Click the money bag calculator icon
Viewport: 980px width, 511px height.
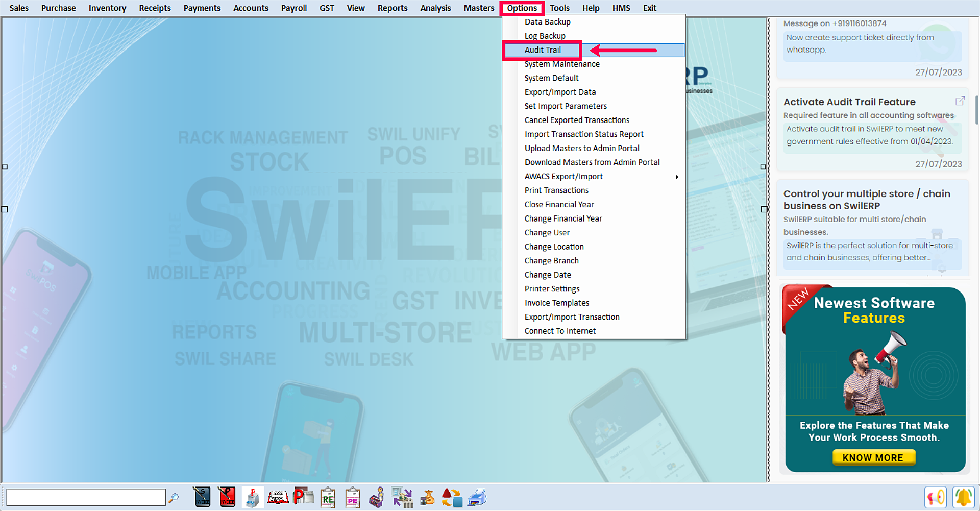point(427,497)
